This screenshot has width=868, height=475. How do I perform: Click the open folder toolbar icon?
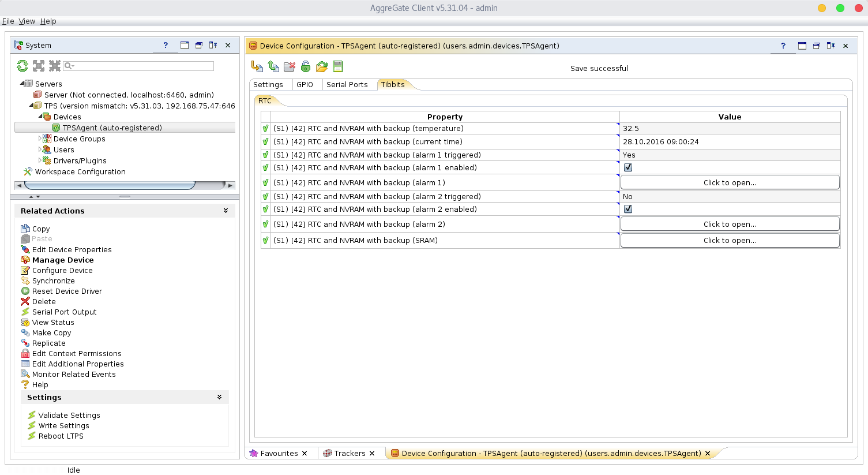coord(322,66)
